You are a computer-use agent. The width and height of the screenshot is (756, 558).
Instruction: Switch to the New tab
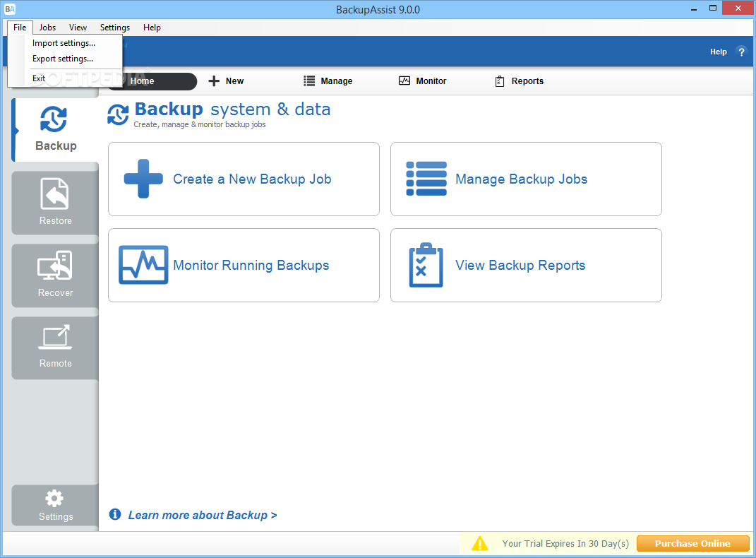(x=226, y=81)
